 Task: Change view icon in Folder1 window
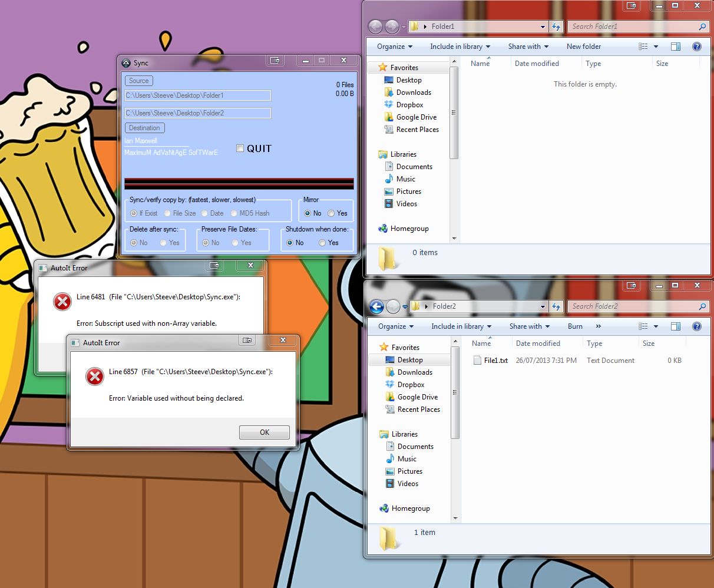643,47
